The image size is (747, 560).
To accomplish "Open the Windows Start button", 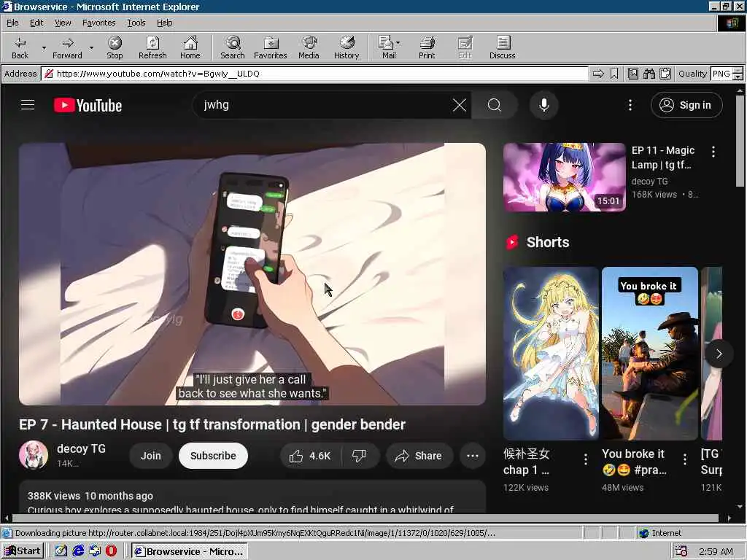I will tap(23, 551).
